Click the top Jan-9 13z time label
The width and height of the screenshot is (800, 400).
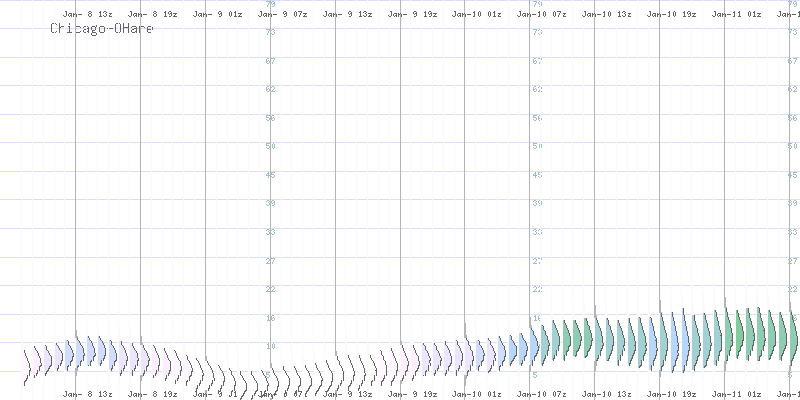(x=348, y=15)
